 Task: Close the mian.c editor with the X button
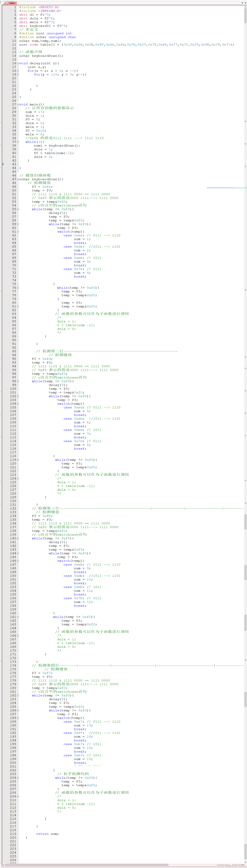pos(245,3)
